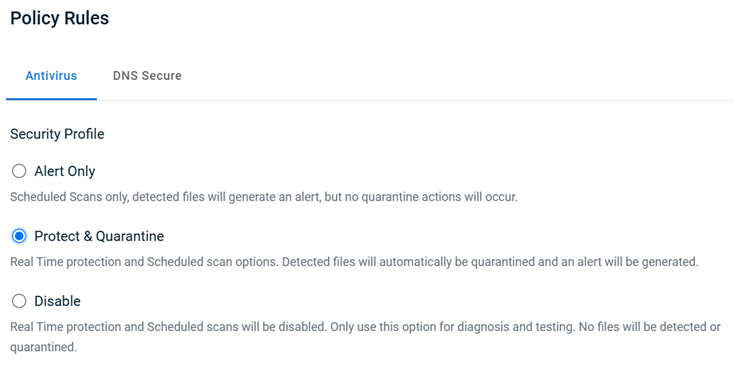This screenshot has width=734, height=375.
Task: Click the lone 'quarantined.' word on the last line
Action: (44, 347)
